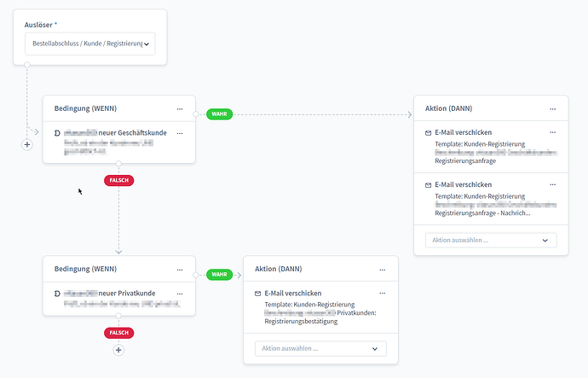Click plus icon below the Auslöser connector
588x378 pixels.
27,144
